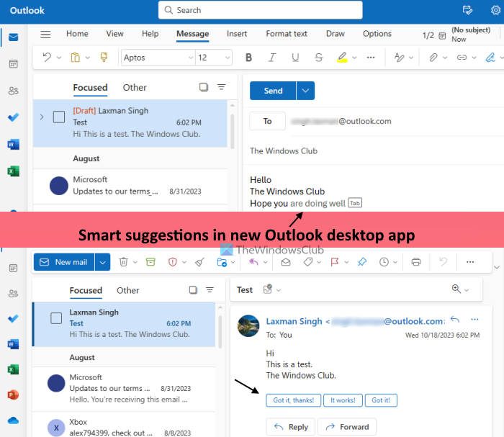Click the Styles icon in the ribbon
The height and width of the screenshot is (437, 504).
[x=399, y=58]
